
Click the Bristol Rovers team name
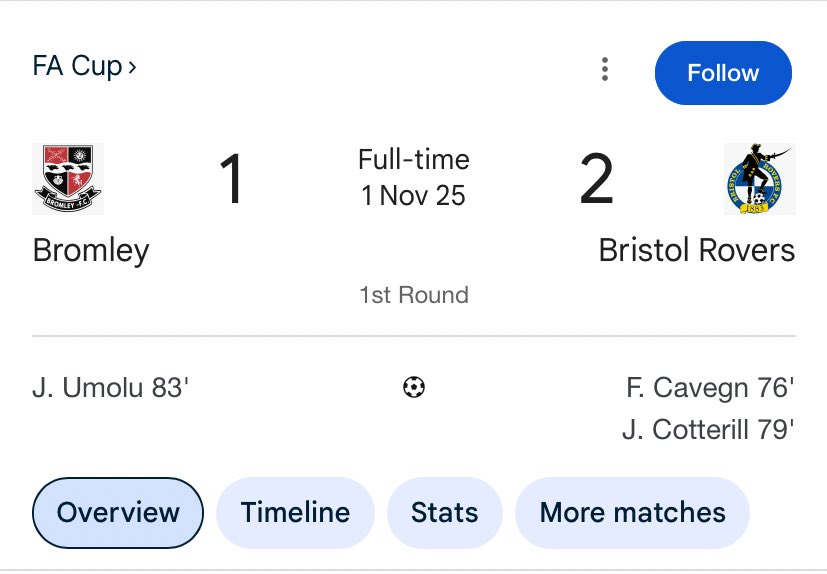coord(697,250)
